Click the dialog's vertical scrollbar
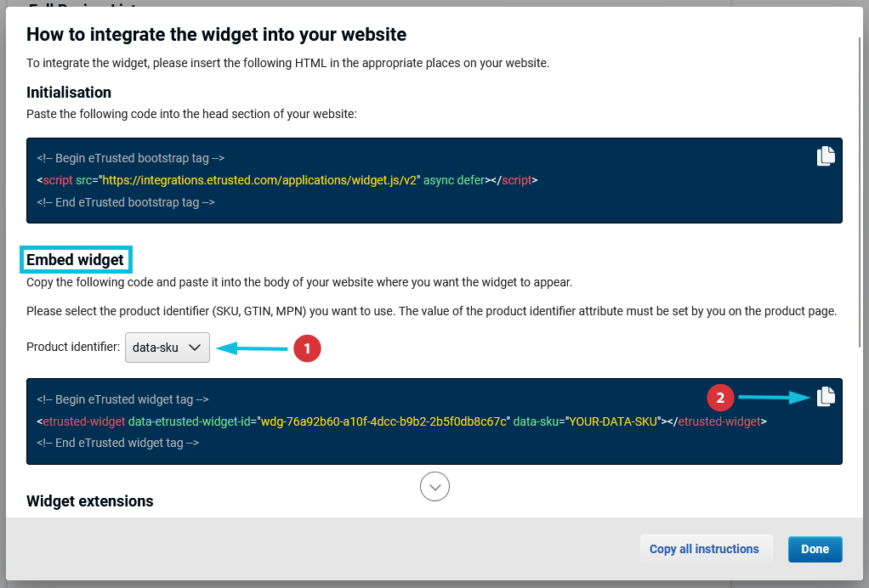 tap(860, 192)
